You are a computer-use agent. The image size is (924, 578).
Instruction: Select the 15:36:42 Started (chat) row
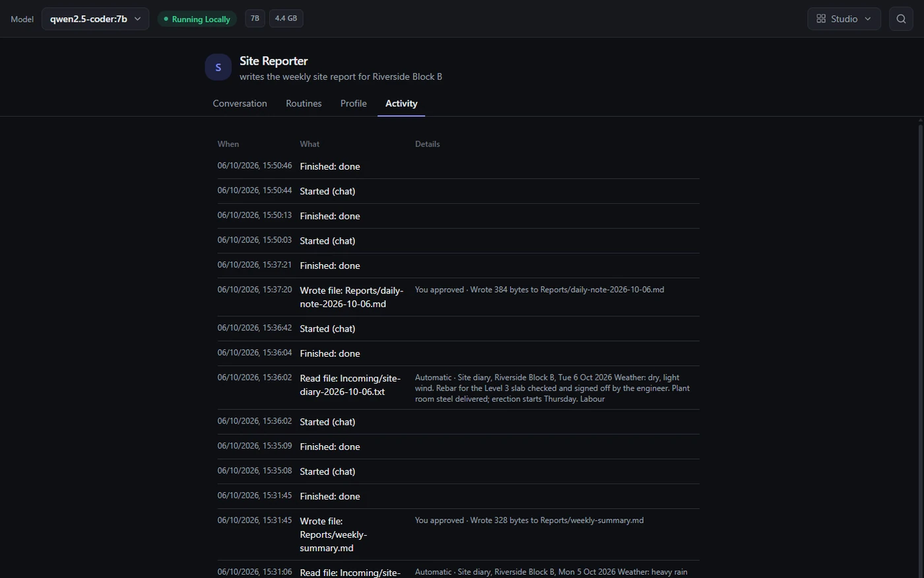coord(458,329)
